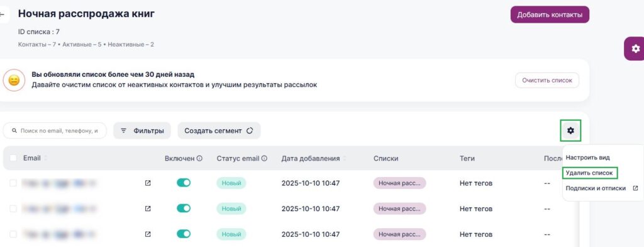Viewport: 644px width, 247px height.
Task: Click the emoji face icon in the banner
Action: (x=14, y=80)
